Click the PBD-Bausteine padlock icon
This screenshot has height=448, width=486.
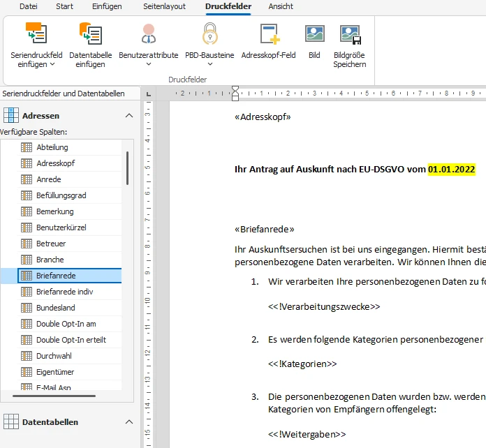tap(210, 33)
